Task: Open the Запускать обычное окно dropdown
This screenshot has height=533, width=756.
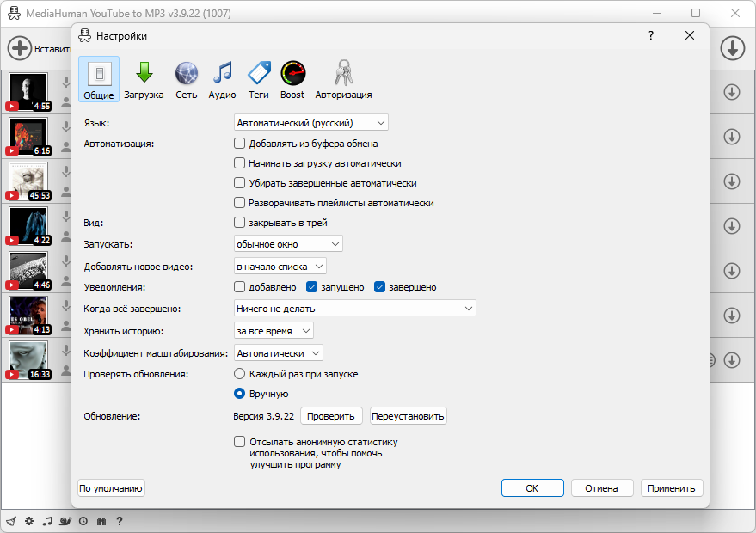Action: pos(288,244)
